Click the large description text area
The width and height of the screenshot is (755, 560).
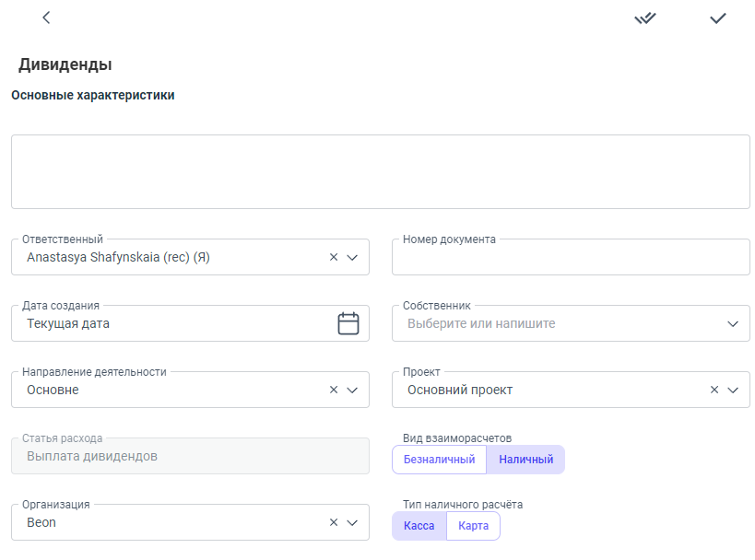[x=380, y=172]
